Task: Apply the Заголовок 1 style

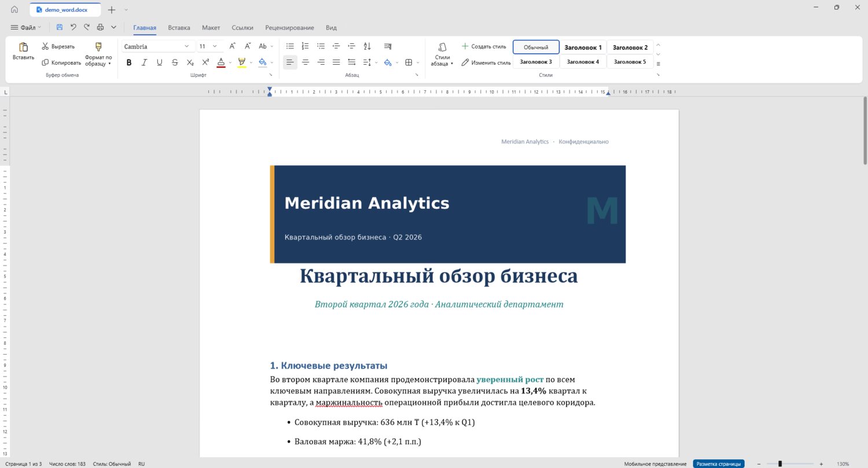Action: [x=583, y=47]
